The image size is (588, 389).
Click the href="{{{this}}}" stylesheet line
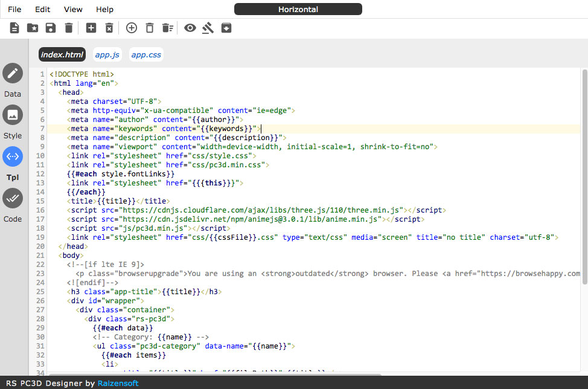click(x=155, y=183)
